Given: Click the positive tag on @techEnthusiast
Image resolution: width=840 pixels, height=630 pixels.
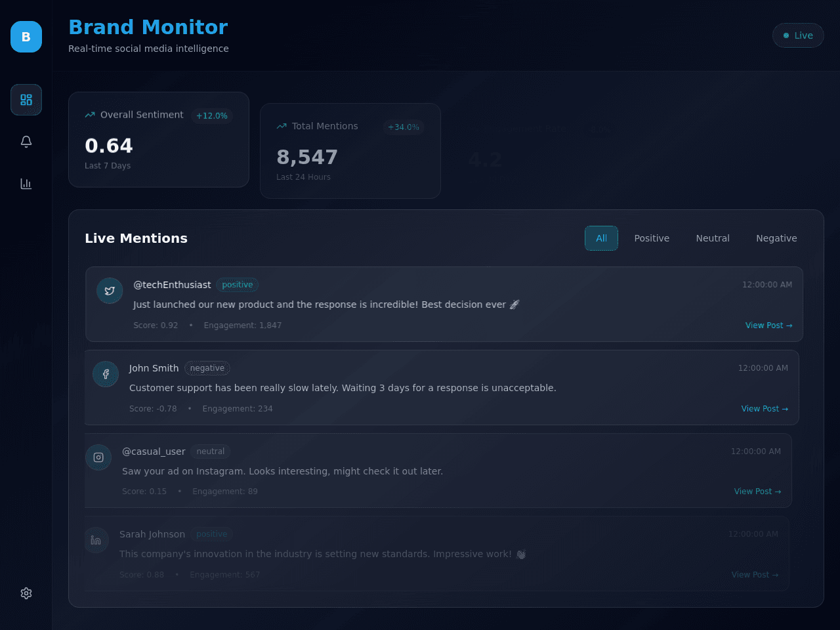Looking at the screenshot, I should pos(238,285).
